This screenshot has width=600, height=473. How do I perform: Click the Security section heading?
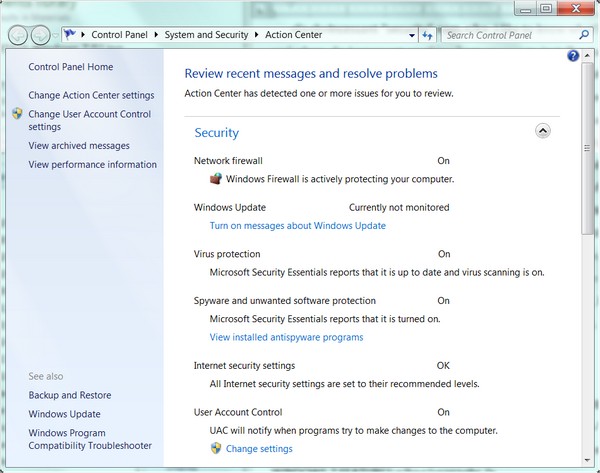[x=217, y=133]
